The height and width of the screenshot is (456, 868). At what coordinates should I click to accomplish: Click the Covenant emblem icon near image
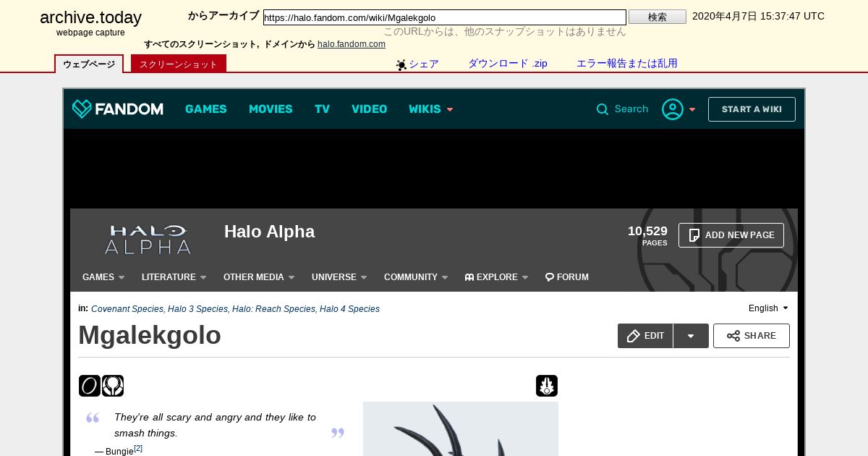[547, 386]
